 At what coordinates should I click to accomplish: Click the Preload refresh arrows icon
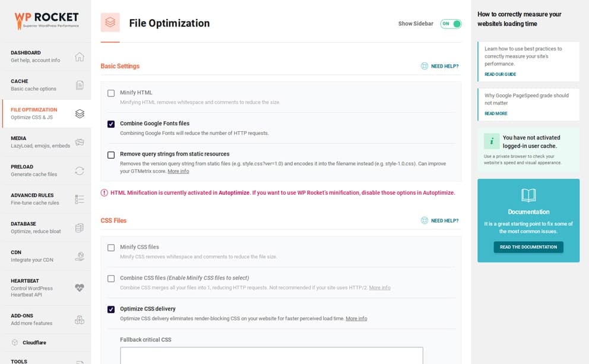pos(80,171)
